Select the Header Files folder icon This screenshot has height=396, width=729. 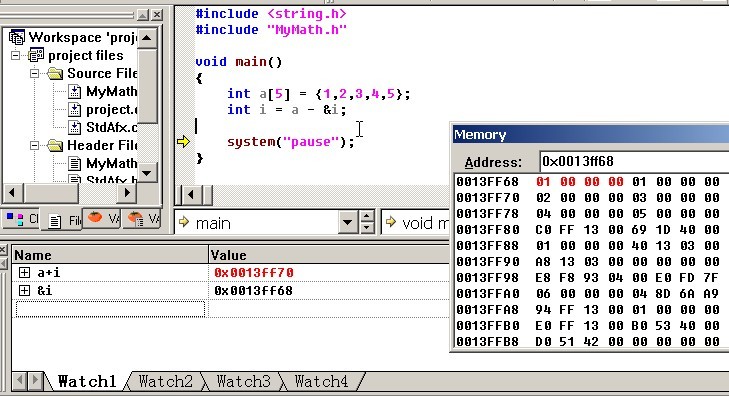(x=55, y=145)
